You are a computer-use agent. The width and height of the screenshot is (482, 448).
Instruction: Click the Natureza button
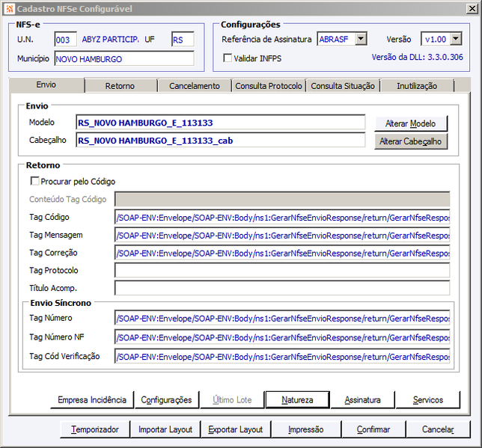click(297, 399)
